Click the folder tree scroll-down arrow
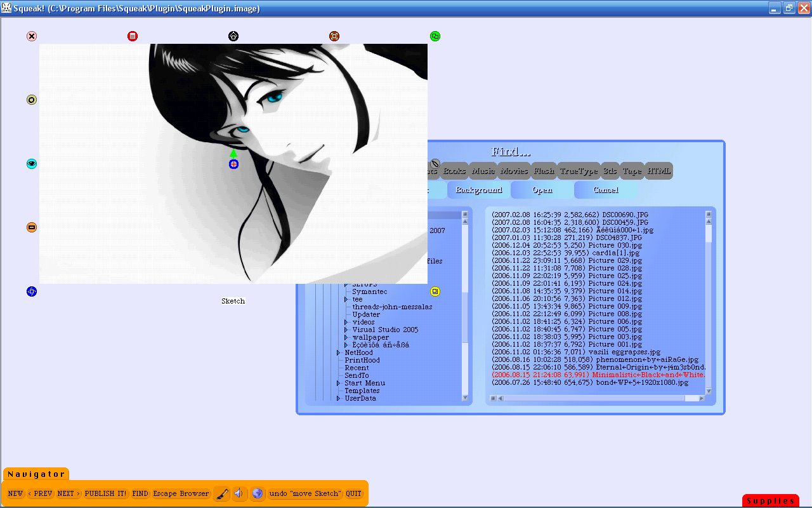The width and height of the screenshot is (812, 508). click(465, 398)
